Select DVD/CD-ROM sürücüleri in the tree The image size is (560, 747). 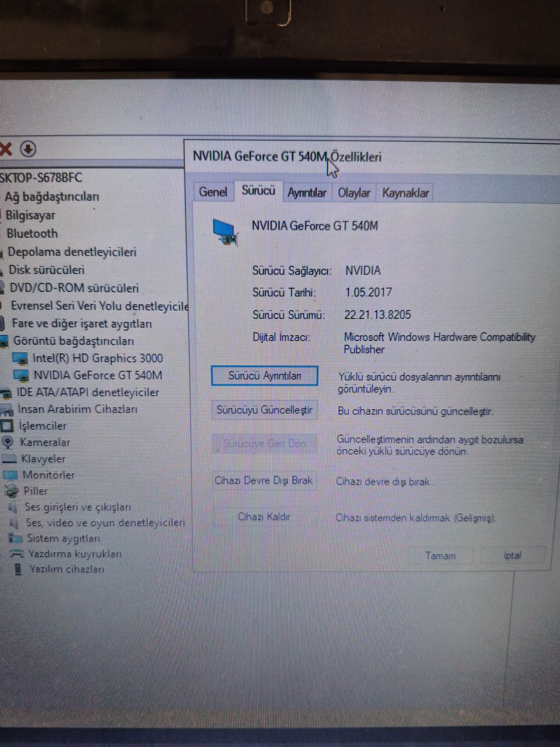(x=74, y=288)
